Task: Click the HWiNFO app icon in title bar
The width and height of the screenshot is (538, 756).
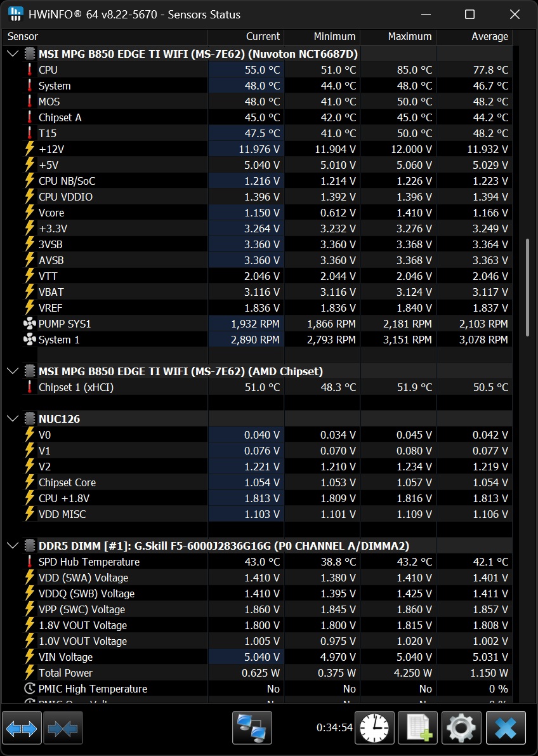Action: [x=16, y=14]
